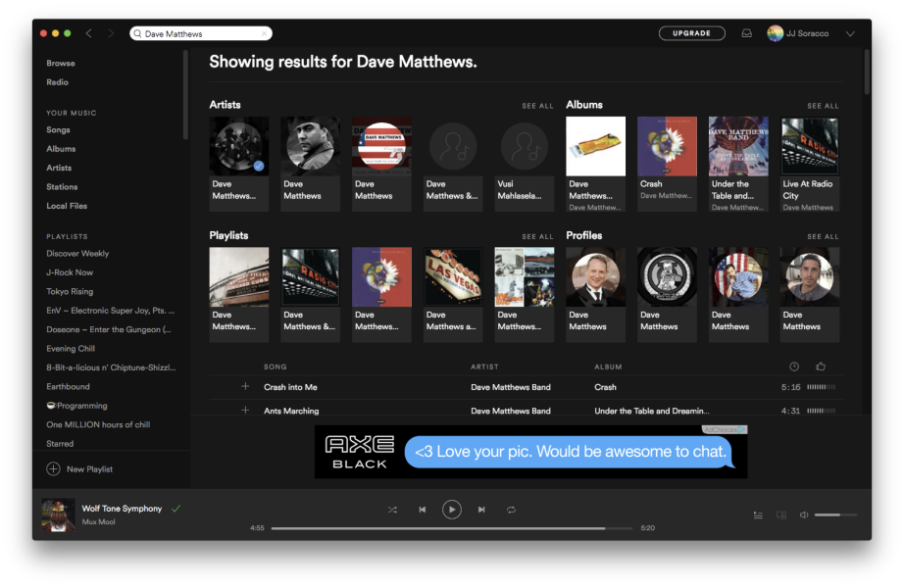
Task: Skip to the next track
Action: [481, 510]
